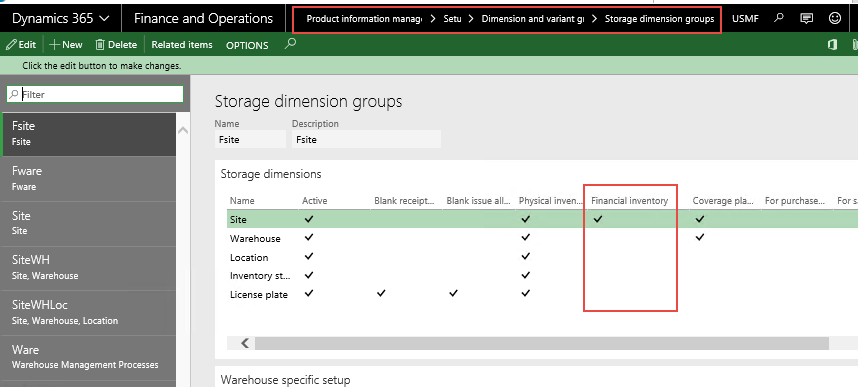
Task: Click the smiley feedback icon
Action: click(x=834, y=18)
